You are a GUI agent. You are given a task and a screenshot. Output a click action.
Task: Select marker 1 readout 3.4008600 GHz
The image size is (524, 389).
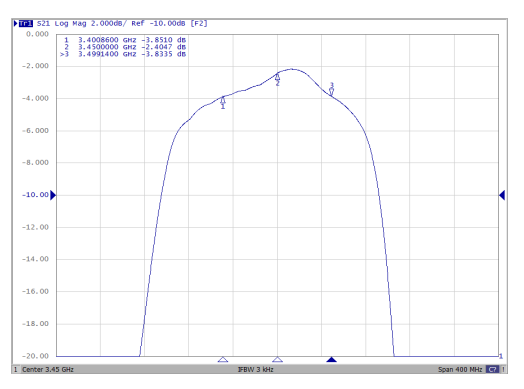pyautogui.click(x=107, y=40)
